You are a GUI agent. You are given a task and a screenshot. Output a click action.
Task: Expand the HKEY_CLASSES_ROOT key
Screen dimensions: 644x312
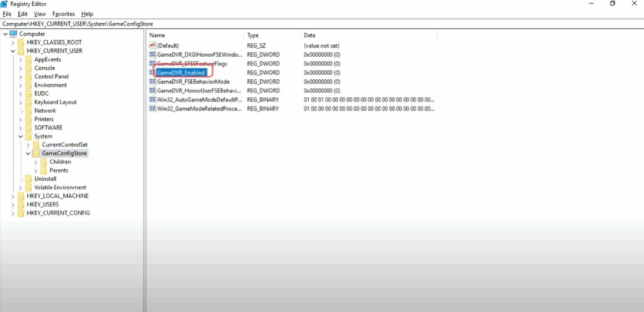(x=13, y=42)
